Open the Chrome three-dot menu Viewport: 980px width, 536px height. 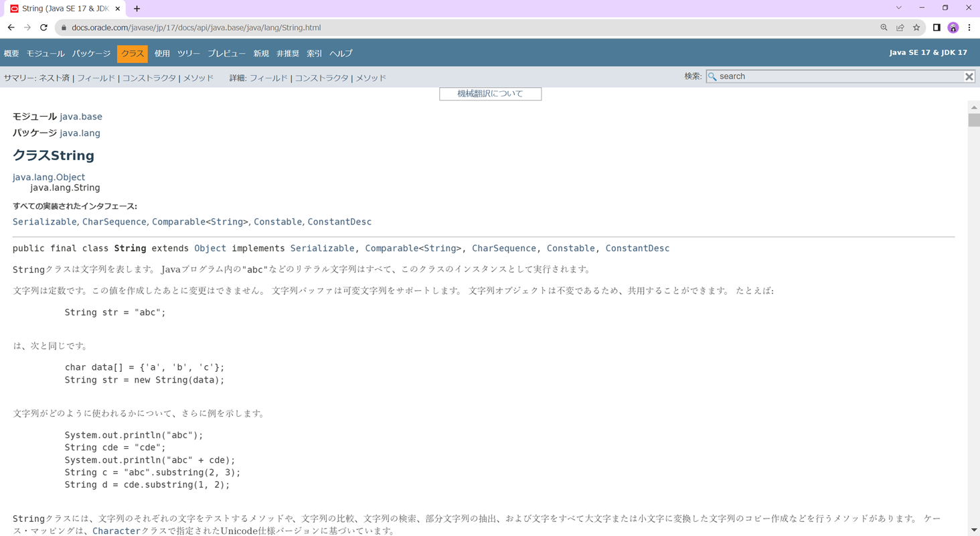[x=969, y=27]
